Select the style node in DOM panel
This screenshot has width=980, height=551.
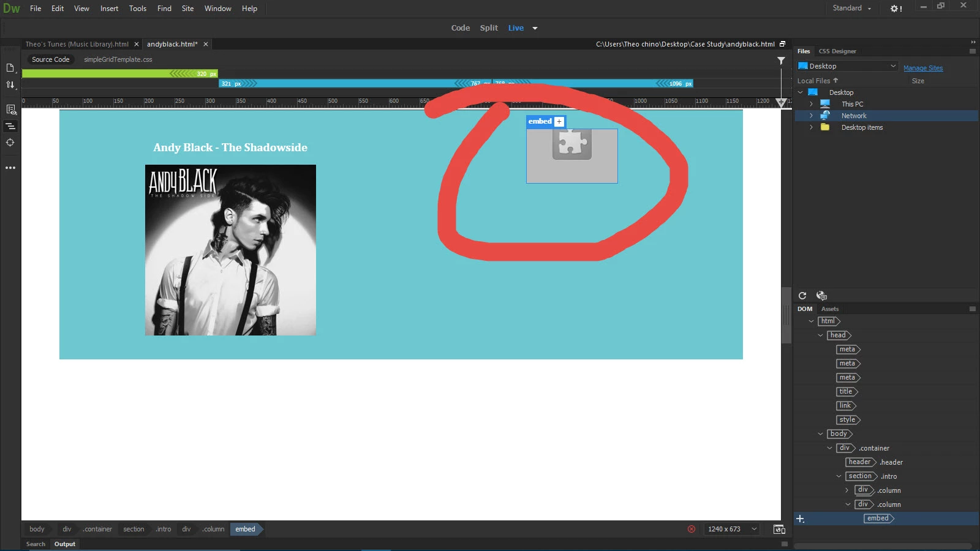coord(848,420)
